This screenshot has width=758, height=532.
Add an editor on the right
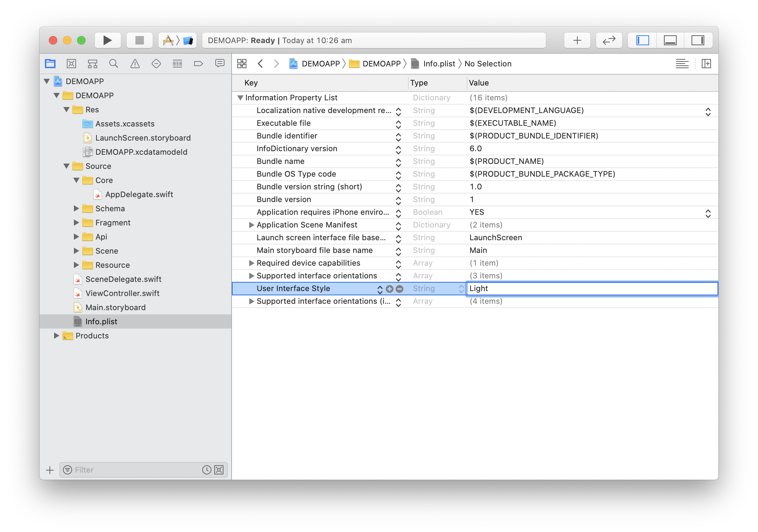click(x=706, y=64)
